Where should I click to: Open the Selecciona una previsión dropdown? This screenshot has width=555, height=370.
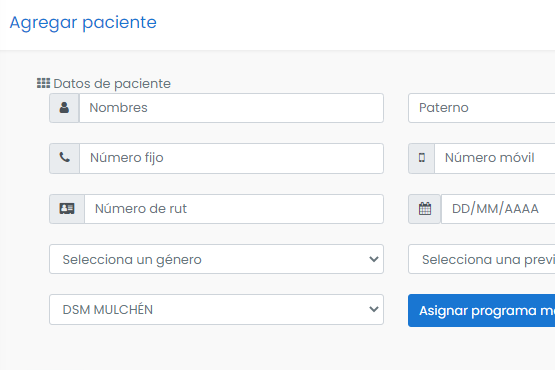tap(481, 259)
